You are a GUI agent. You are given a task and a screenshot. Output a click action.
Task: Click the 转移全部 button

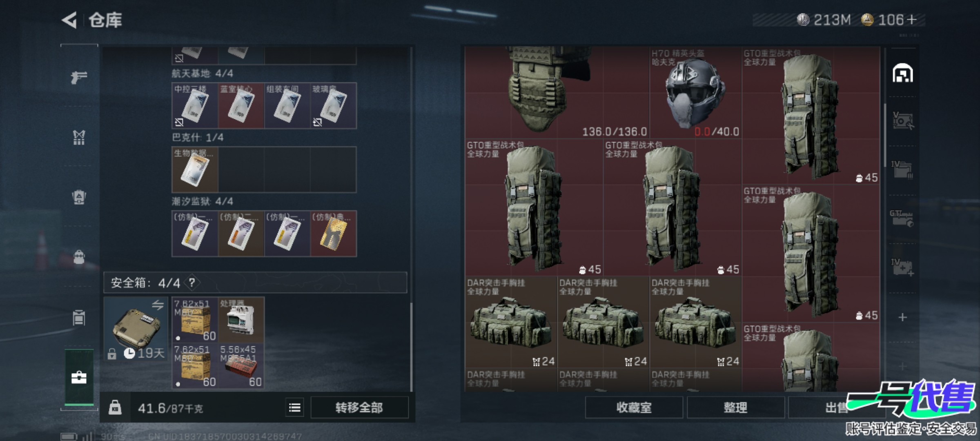click(x=359, y=408)
